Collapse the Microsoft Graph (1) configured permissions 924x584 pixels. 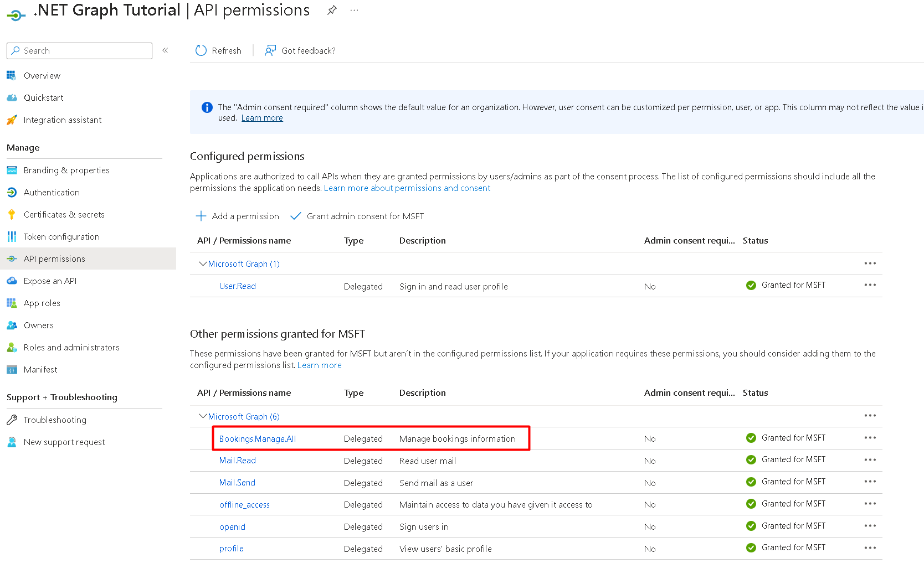coord(203,263)
